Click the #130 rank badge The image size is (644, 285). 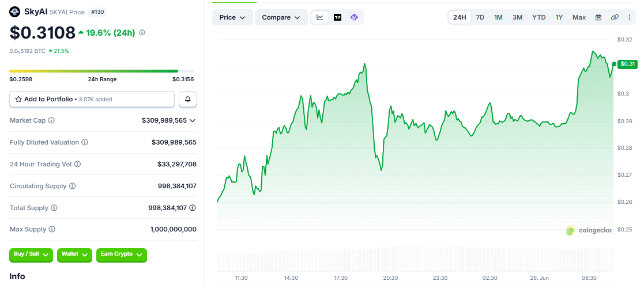(x=97, y=12)
